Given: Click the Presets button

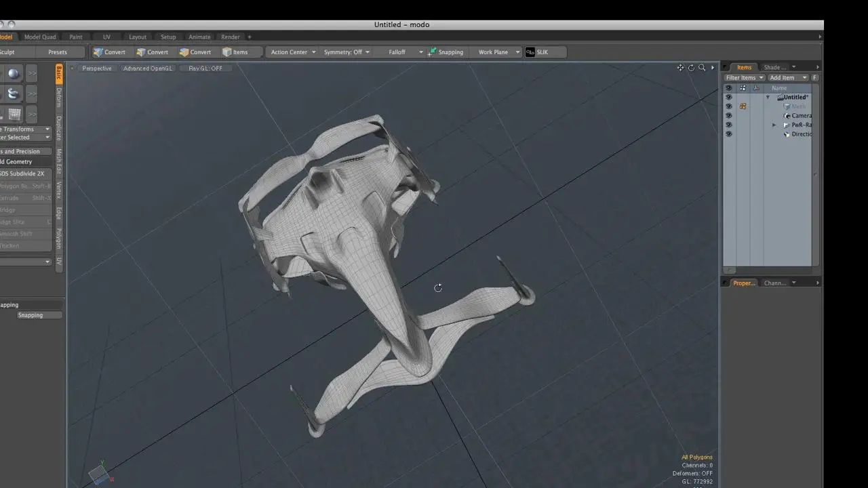Looking at the screenshot, I should click(58, 52).
